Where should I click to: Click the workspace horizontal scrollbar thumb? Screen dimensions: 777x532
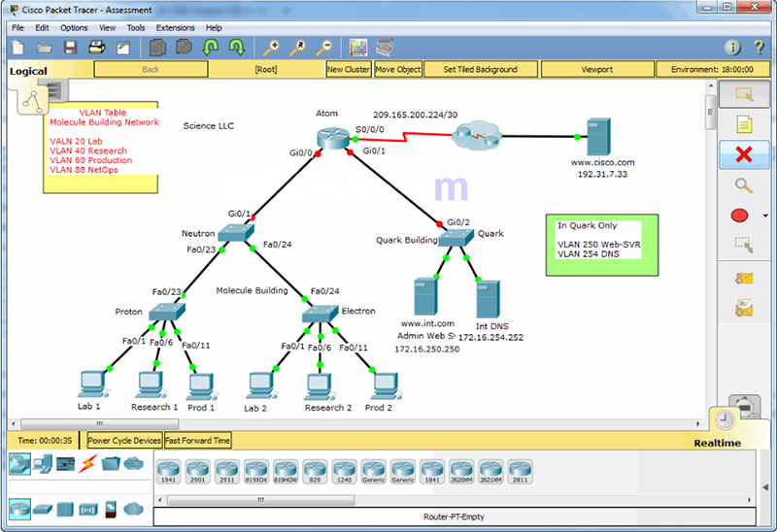tap(100, 424)
